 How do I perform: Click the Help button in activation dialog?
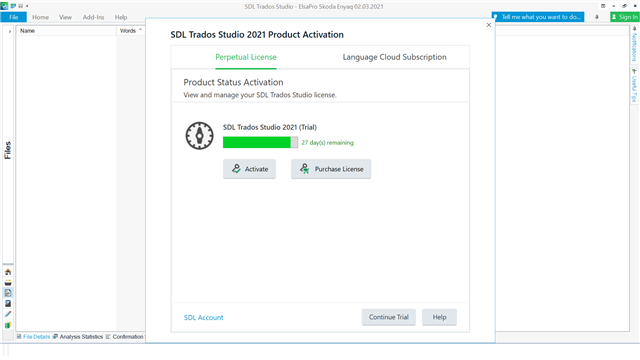[x=439, y=317]
